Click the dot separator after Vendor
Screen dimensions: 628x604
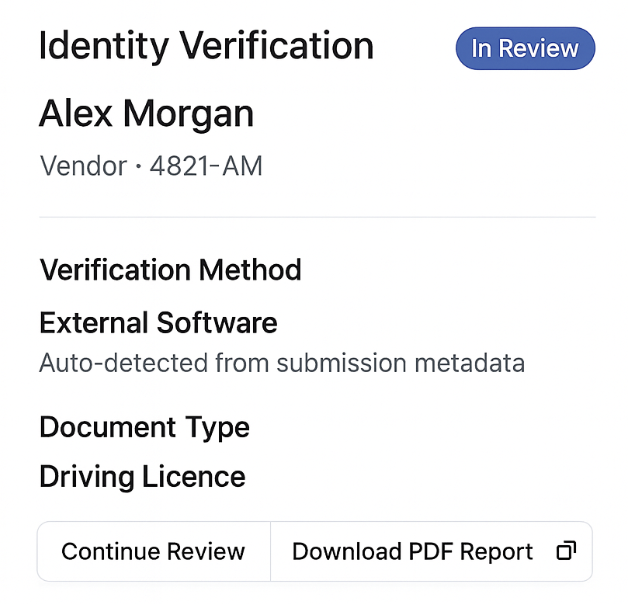[x=136, y=166]
